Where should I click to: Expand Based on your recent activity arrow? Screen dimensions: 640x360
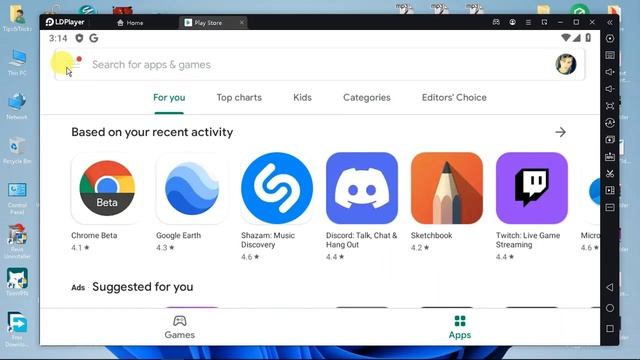[560, 132]
